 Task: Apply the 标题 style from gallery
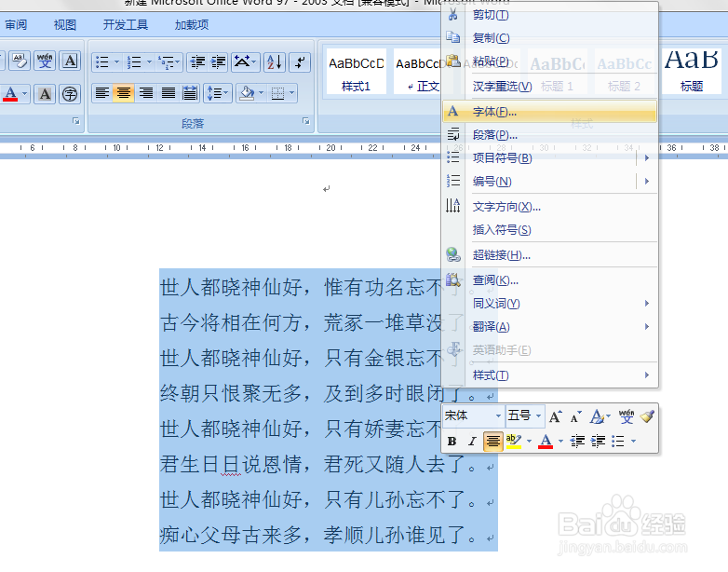pyautogui.click(x=692, y=72)
